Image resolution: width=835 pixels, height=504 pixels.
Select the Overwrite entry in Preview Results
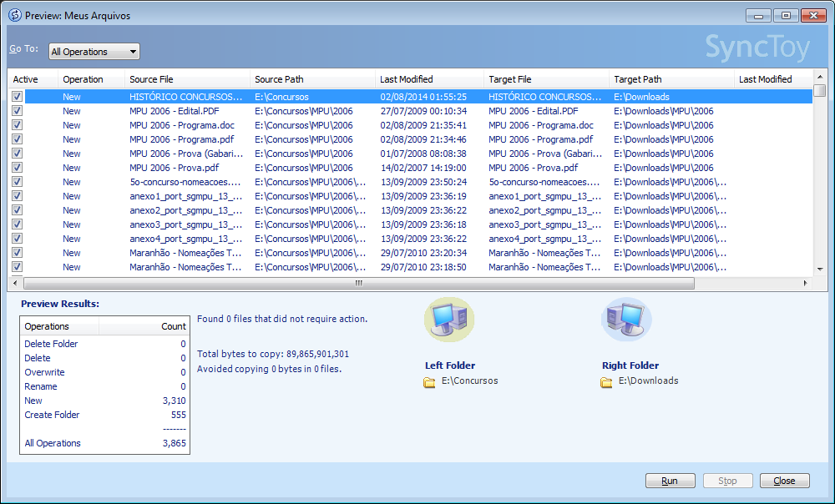tap(45, 372)
